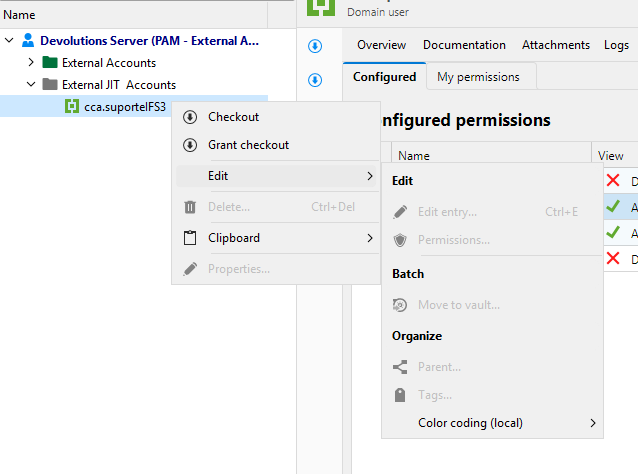Click the first blue download button beside Overview
Image resolution: width=638 pixels, height=474 pixels.
coord(315,46)
